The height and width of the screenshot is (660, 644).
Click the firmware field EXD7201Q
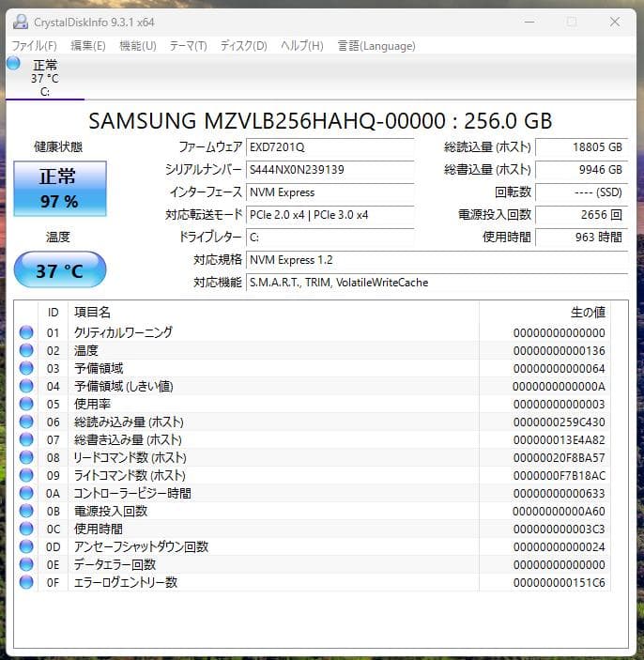(x=330, y=146)
